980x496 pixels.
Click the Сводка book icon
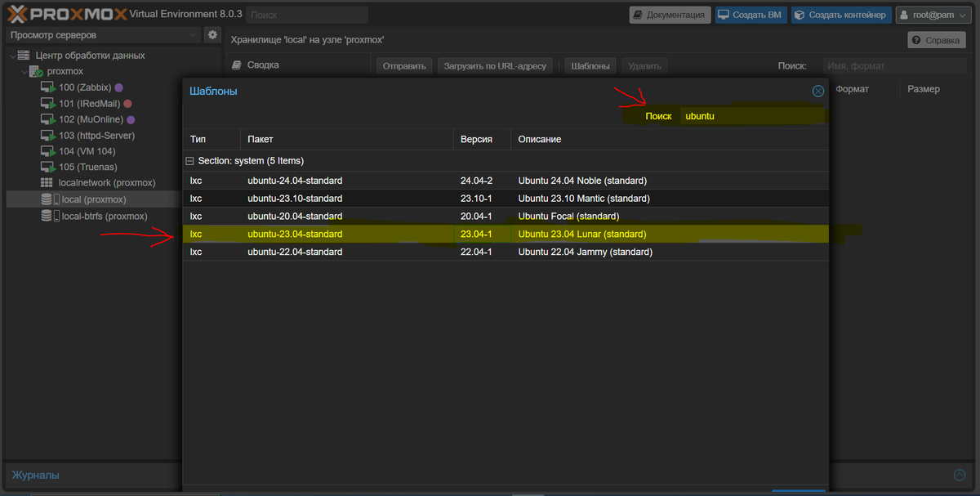click(x=237, y=65)
